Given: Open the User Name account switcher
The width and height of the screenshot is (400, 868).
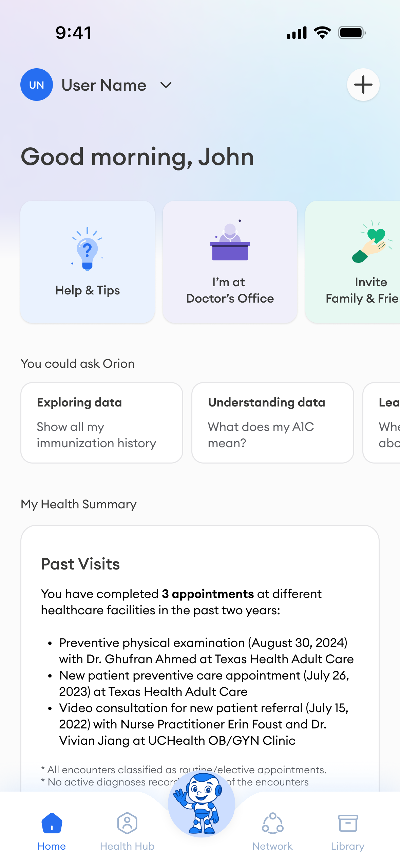Looking at the screenshot, I should click(104, 85).
